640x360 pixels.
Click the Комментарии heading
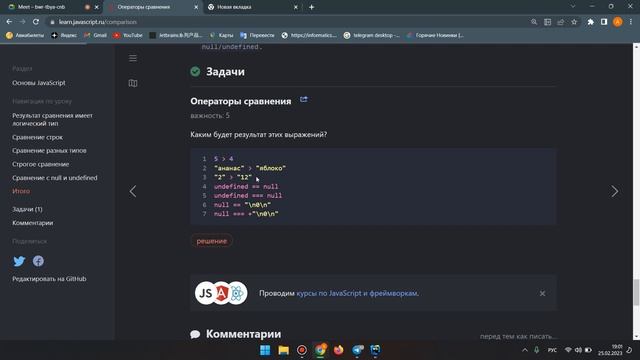point(243,334)
